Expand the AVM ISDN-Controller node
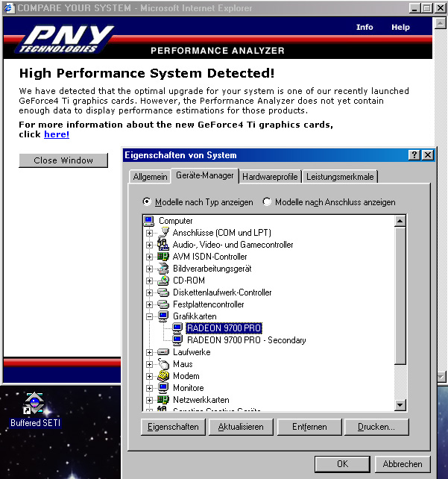 149,257
